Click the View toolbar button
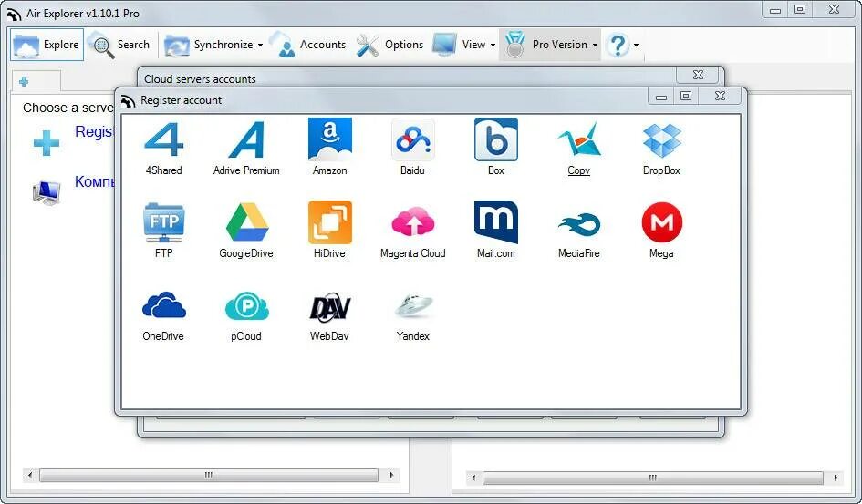 [460, 45]
